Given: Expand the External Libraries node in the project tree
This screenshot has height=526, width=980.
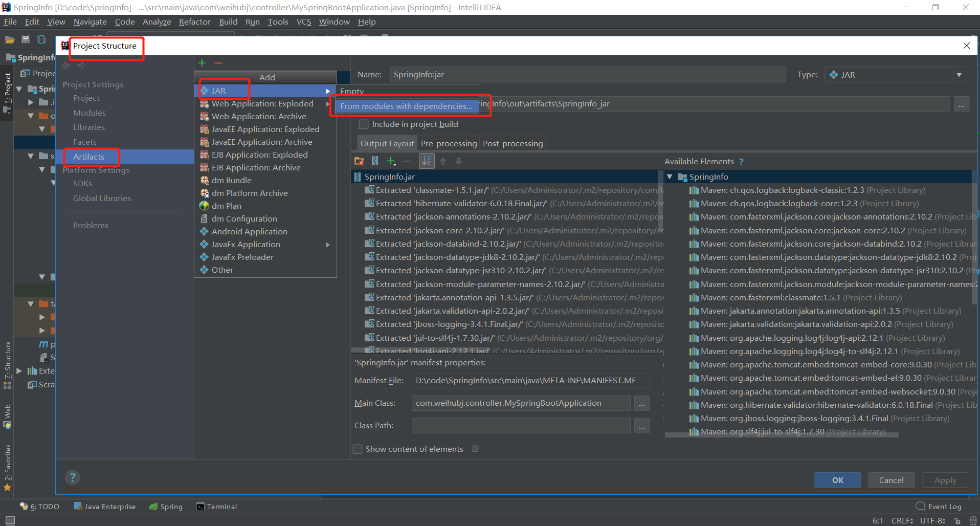Looking at the screenshot, I should [19, 371].
